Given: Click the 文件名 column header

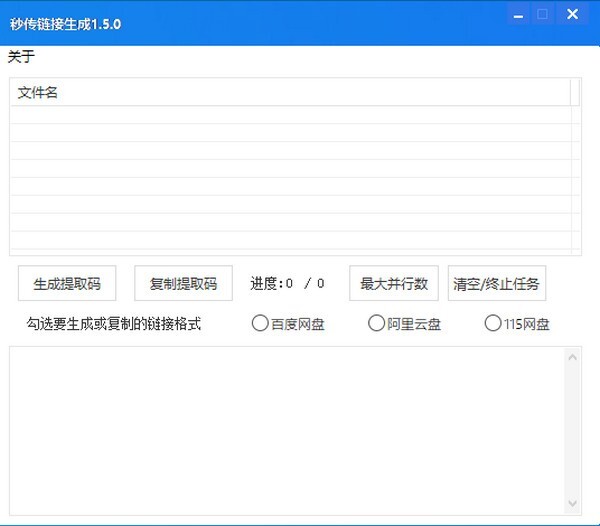Looking at the screenshot, I should click(290, 92).
